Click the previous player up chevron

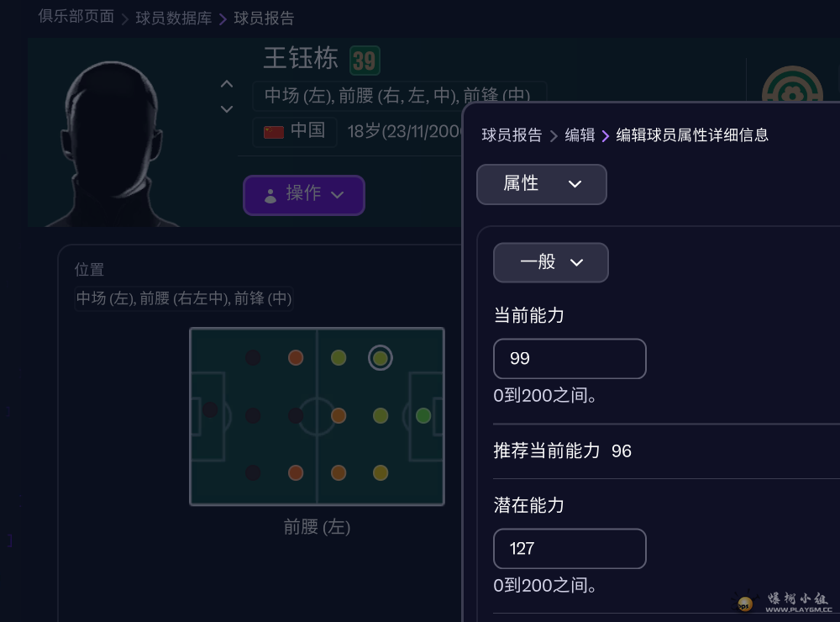tap(226, 84)
